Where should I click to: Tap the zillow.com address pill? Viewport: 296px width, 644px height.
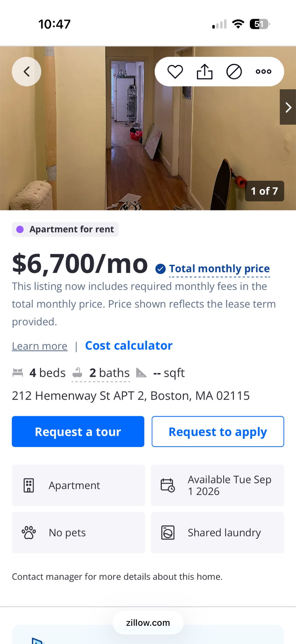click(x=148, y=623)
